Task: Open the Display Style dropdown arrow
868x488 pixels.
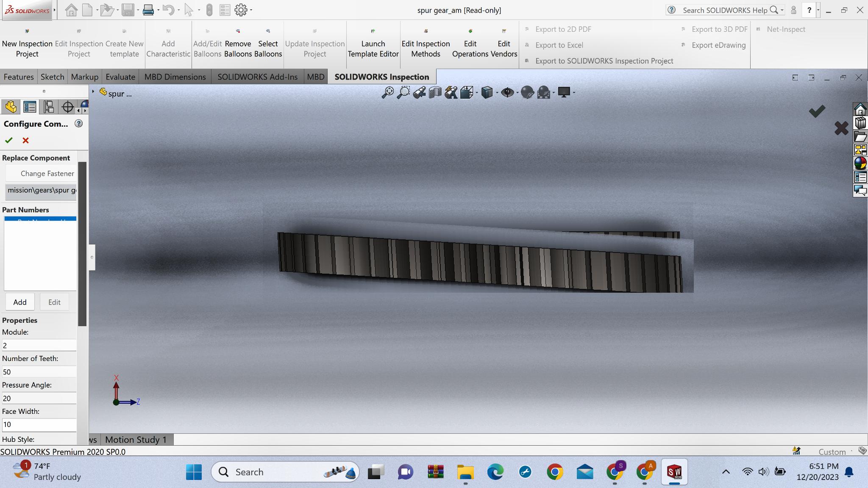Action: (x=497, y=93)
